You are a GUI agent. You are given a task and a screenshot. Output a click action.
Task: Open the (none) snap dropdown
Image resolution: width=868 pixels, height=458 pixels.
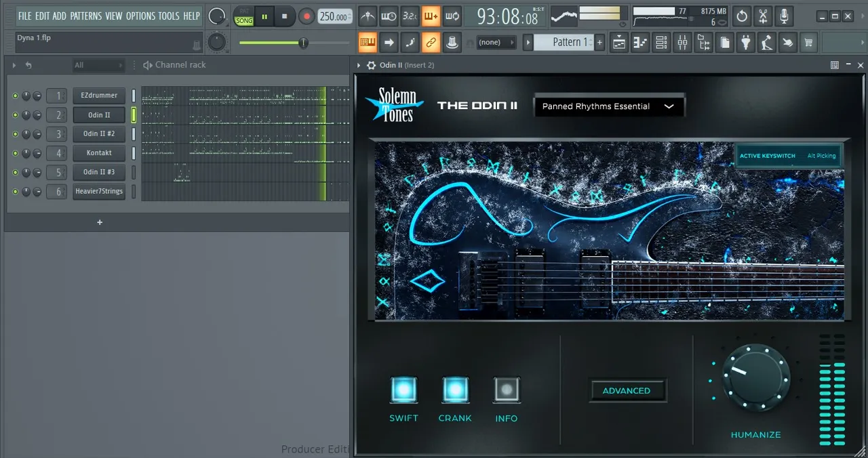(495, 42)
